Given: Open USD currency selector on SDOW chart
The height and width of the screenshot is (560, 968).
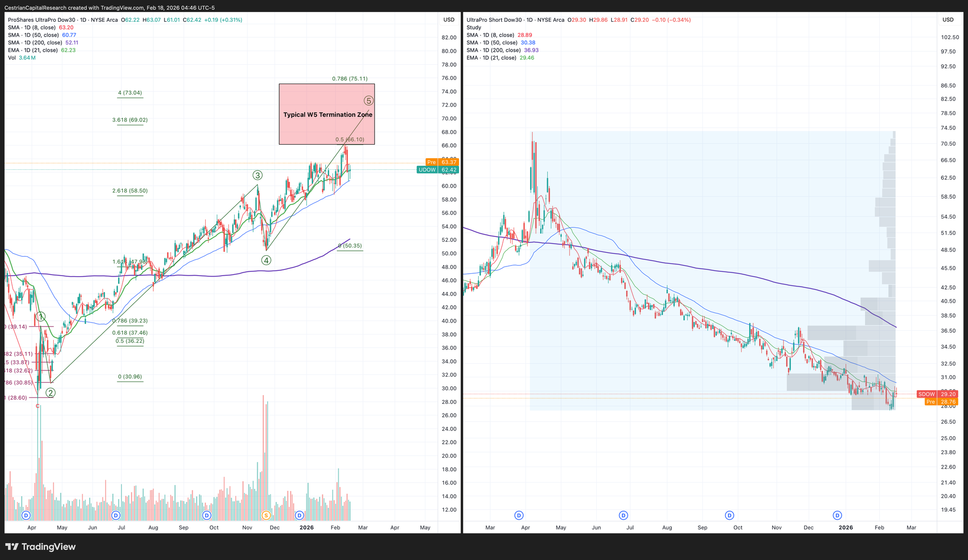Looking at the screenshot, I should coord(948,20).
